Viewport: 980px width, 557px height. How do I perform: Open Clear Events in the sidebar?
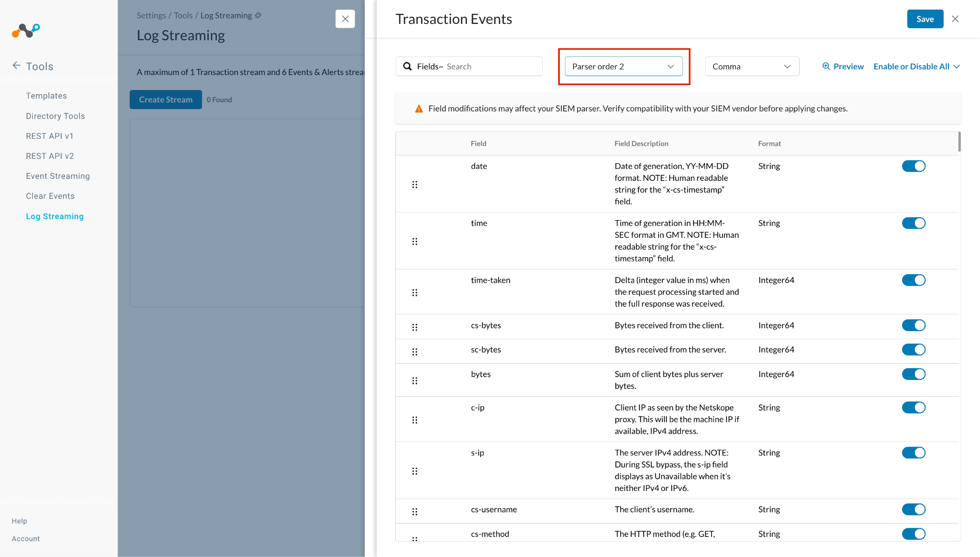pos(50,196)
